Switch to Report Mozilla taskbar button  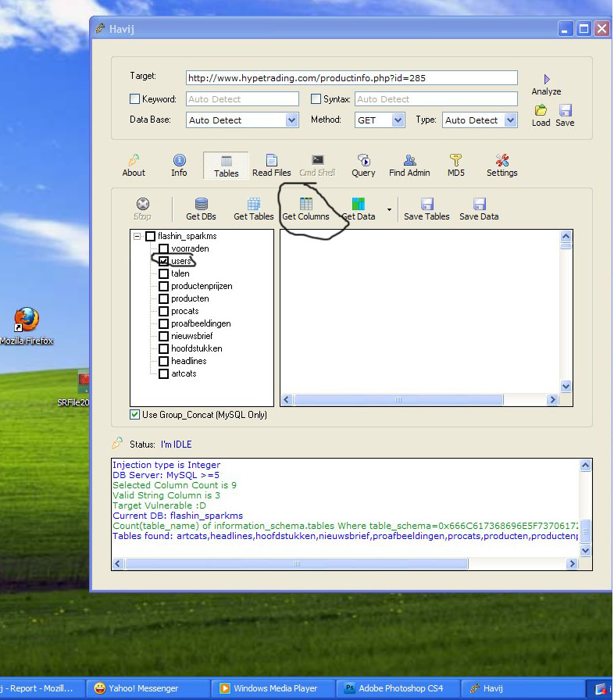41,688
